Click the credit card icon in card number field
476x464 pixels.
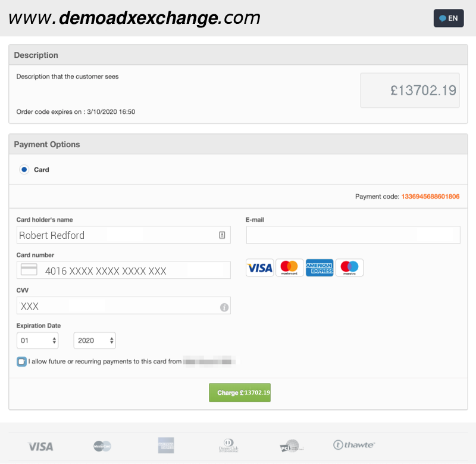pyautogui.click(x=29, y=270)
